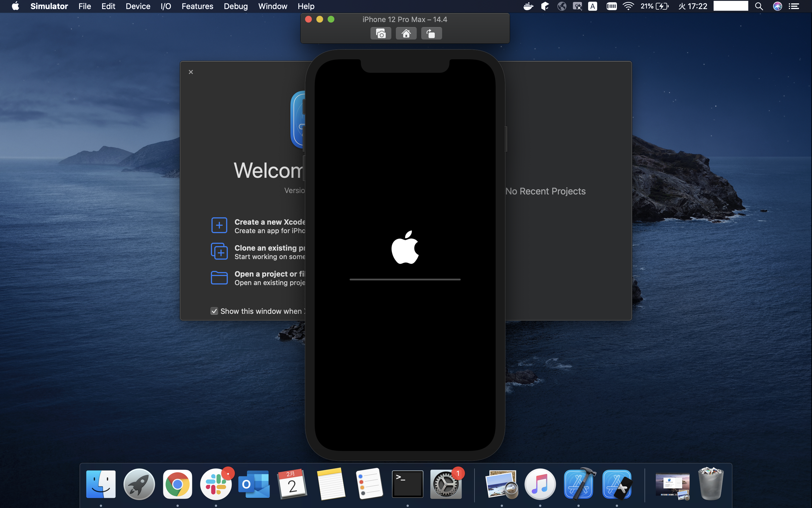Open Xcode hammer icon in Dock
The height and width of the screenshot is (508, 812).
579,484
